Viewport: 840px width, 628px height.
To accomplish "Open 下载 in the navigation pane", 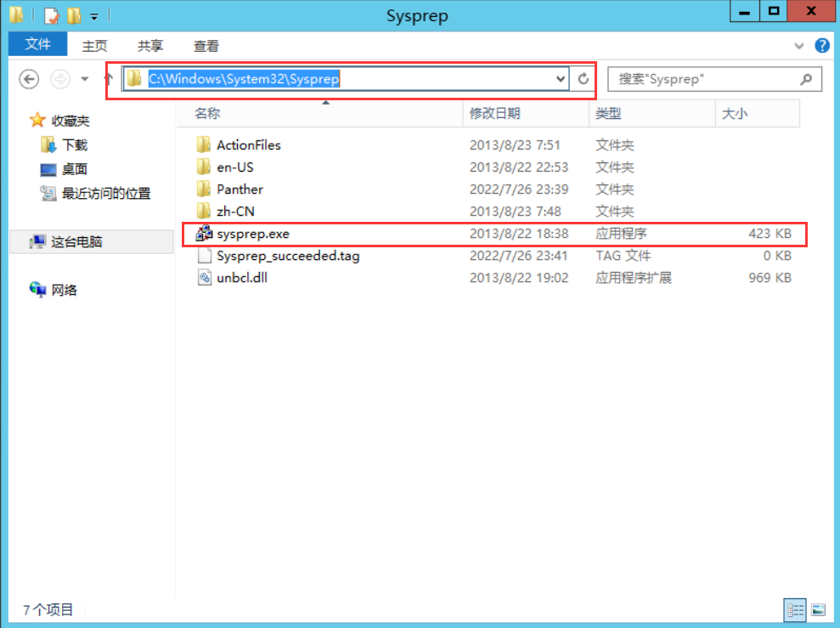I will tap(75, 144).
